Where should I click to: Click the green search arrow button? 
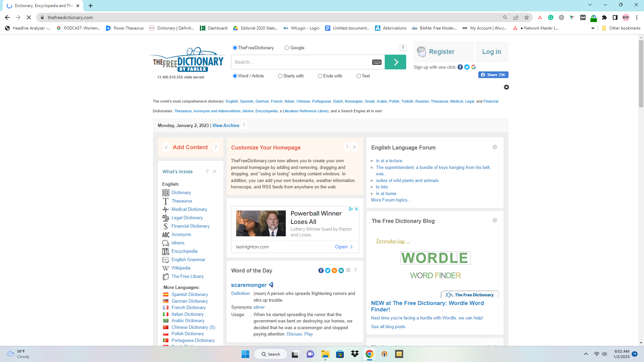(395, 62)
